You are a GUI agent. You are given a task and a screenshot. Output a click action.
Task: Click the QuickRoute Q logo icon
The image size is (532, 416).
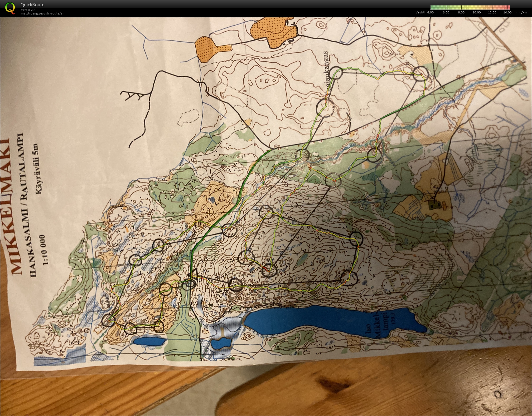pos(10,8)
